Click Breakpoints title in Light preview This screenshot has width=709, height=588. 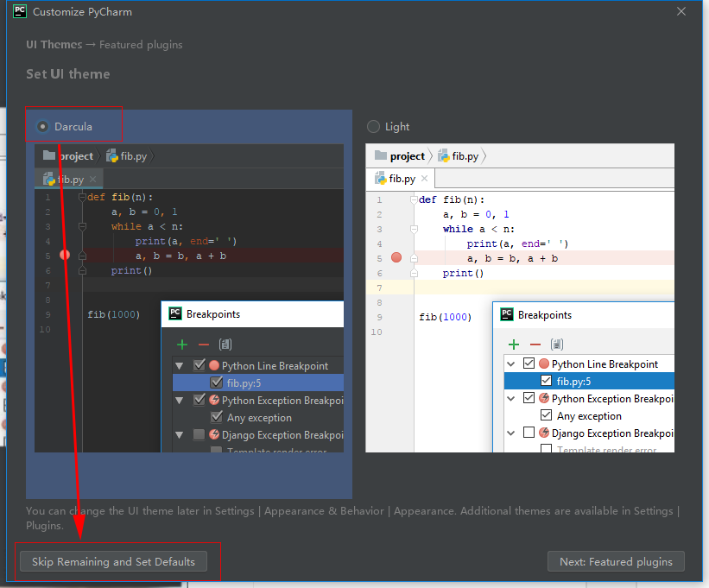[545, 315]
